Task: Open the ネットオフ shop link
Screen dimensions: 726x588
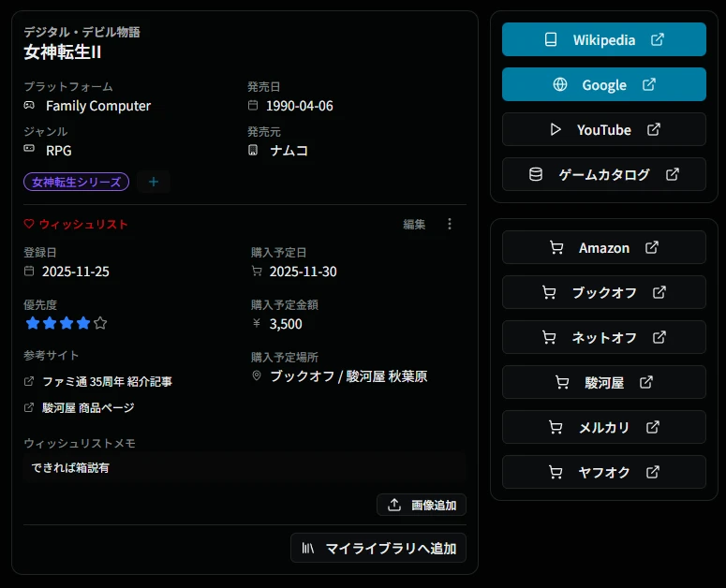Action: [x=604, y=337]
